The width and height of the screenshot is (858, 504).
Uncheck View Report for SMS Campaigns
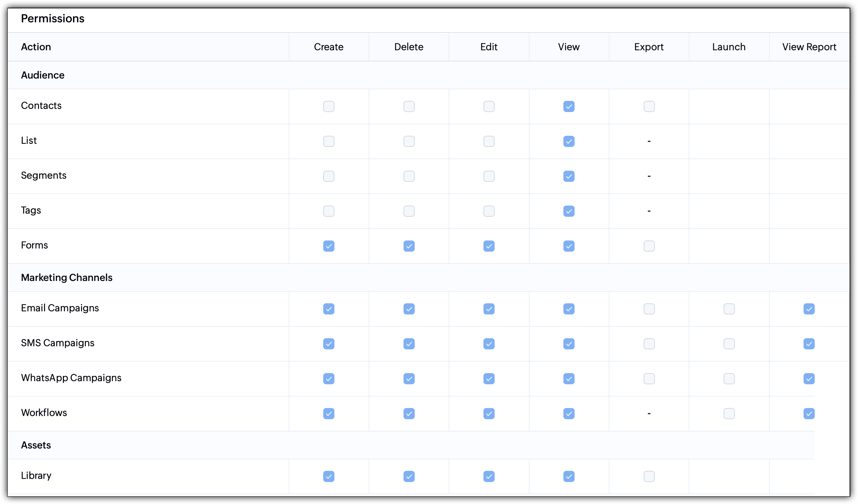pos(809,344)
